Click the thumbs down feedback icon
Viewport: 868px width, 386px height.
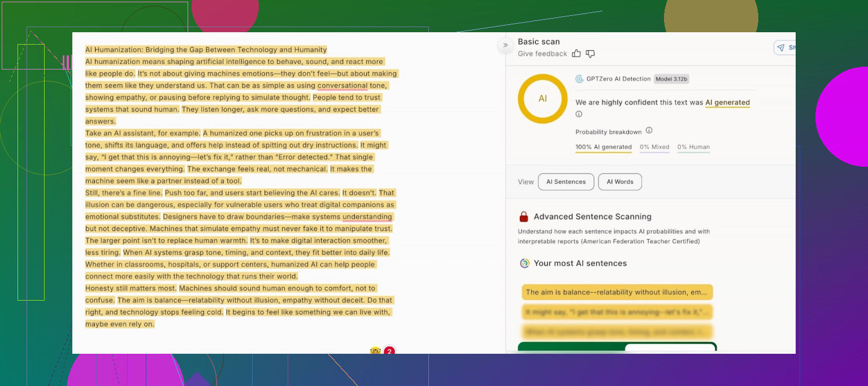(590, 54)
